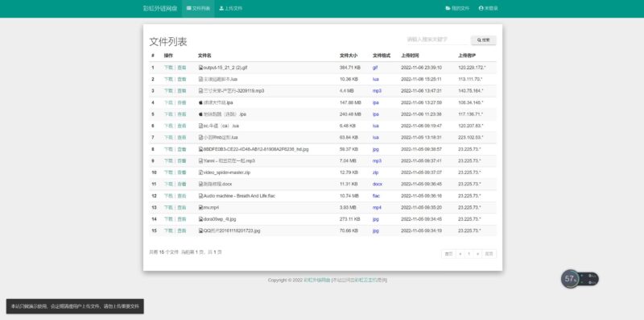Click 查看 for the Yanni mp3 file
The image size is (644, 320).
(182, 161)
